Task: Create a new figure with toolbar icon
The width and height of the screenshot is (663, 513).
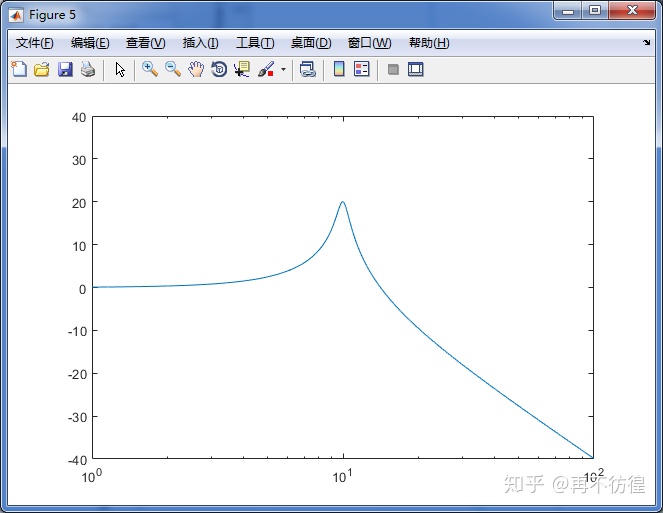Action: click(x=19, y=69)
